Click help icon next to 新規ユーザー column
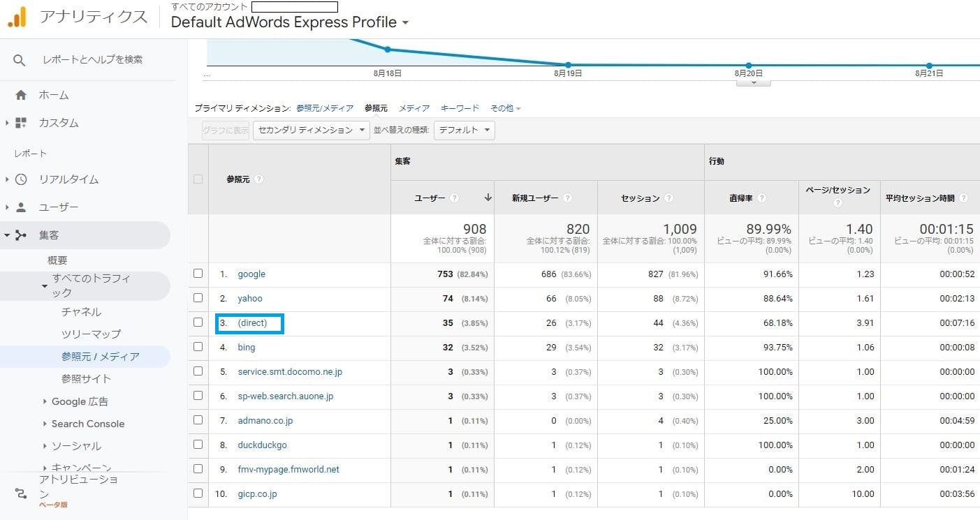This screenshot has width=980, height=520. point(568,198)
